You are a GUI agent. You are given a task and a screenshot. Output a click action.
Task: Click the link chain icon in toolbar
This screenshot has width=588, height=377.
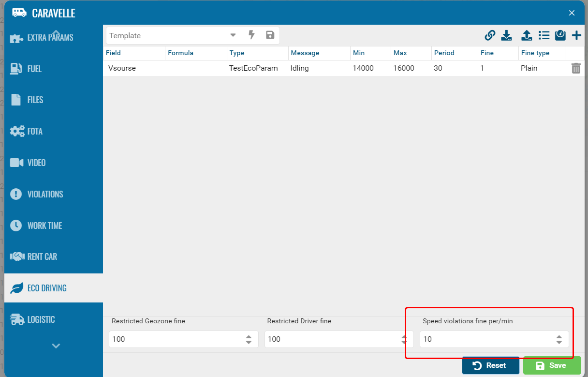490,35
